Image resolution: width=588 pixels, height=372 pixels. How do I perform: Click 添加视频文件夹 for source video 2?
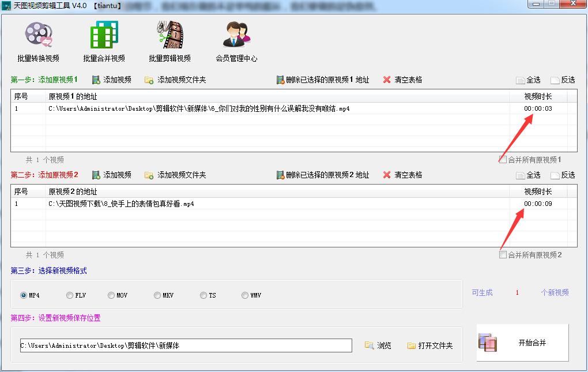click(175, 175)
